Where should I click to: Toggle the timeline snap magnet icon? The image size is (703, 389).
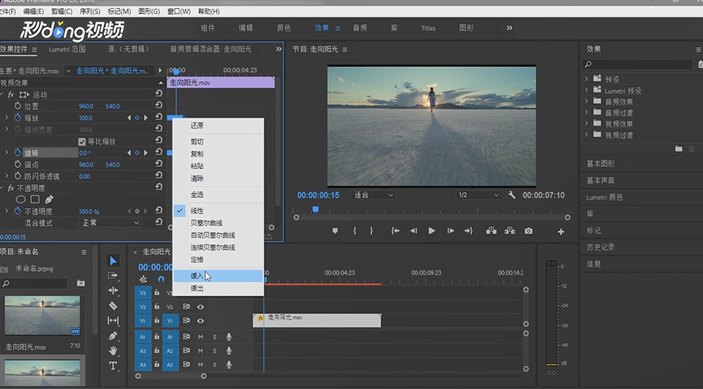(161, 279)
